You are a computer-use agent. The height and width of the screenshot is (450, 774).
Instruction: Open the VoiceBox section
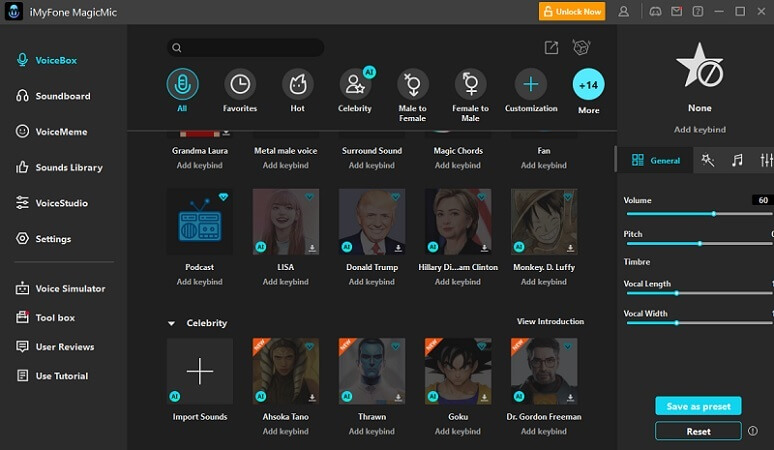coord(47,60)
